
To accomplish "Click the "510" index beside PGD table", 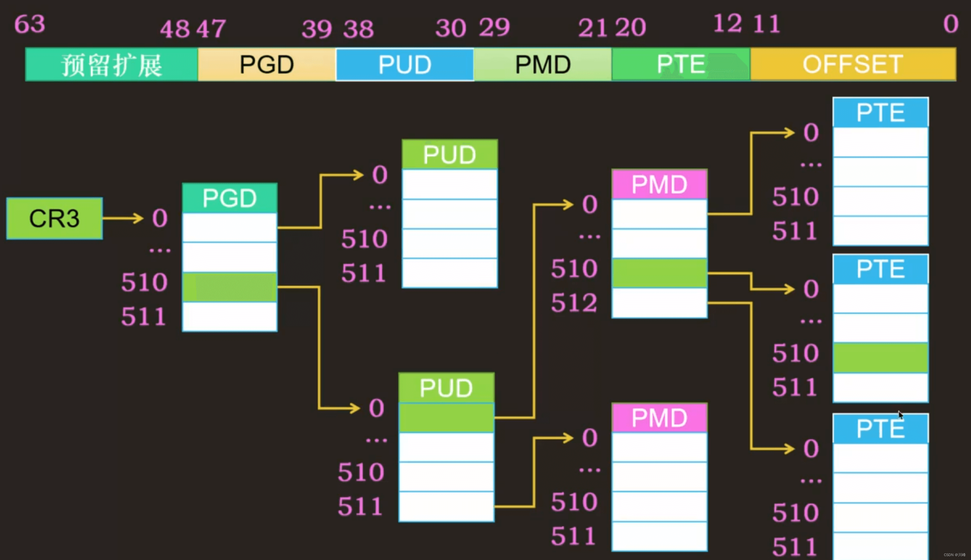I will pyautogui.click(x=145, y=283).
